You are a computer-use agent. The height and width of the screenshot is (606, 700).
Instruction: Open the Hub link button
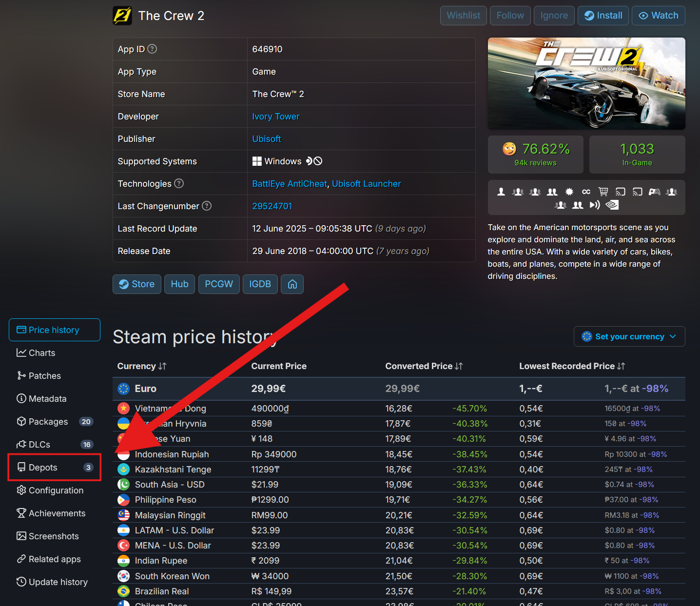point(179,284)
